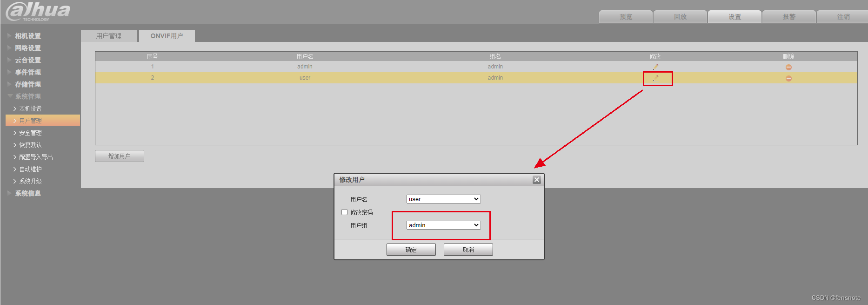The width and height of the screenshot is (868, 305).
Task: Collapse the 系统管理 menu section
Action: pos(27,96)
